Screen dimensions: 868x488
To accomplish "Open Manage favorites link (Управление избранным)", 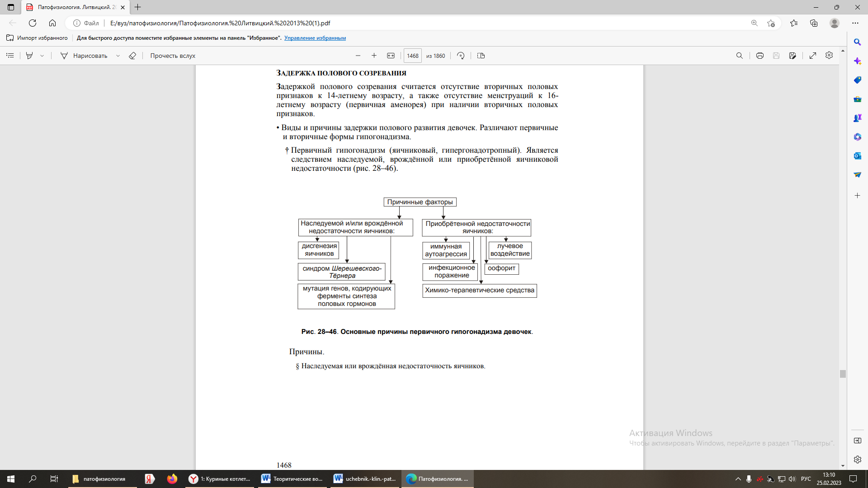I will pyautogui.click(x=315, y=38).
